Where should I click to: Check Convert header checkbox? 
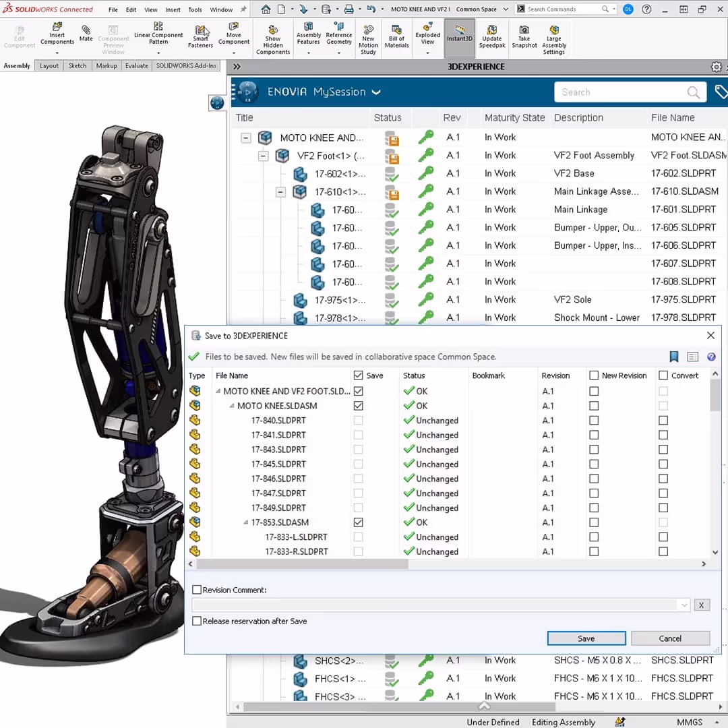coord(663,375)
